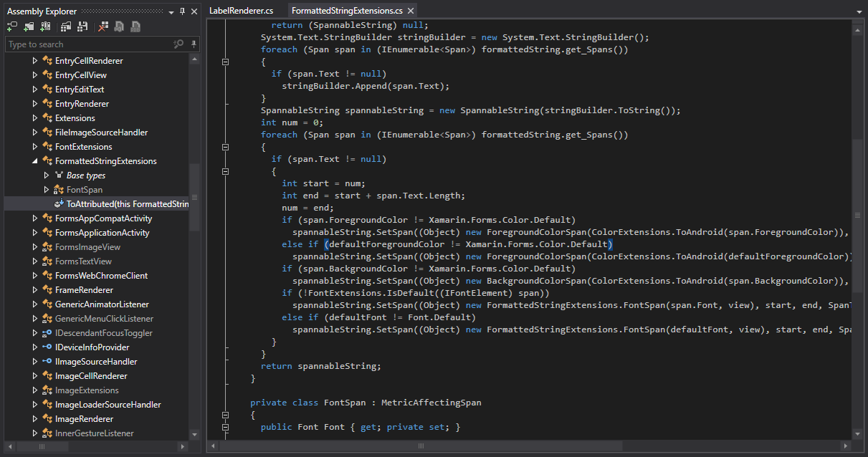
Task: Click the pin icon inside the search box
Action: pyautogui.click(x=194, y=44)
